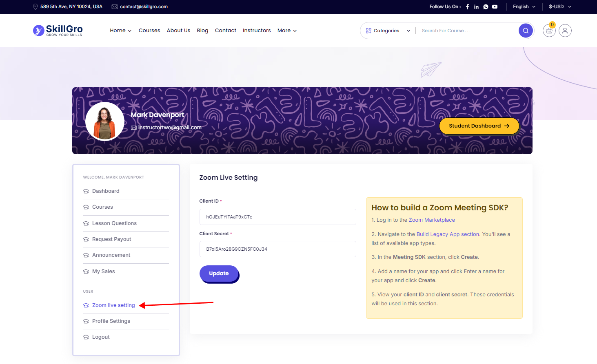Screen dimensions: 597x364
Task: Open Lesson Questions in the sidebar
Action: tap(114, 223)
